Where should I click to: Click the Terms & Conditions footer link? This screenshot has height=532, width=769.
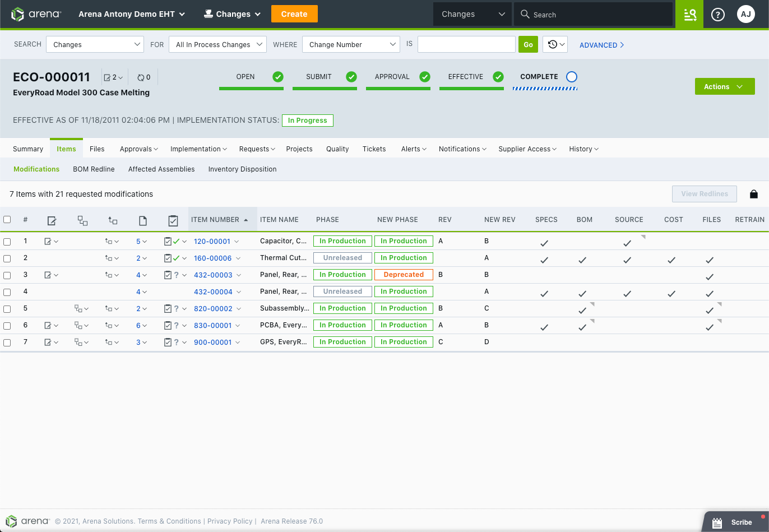(169, 521)
